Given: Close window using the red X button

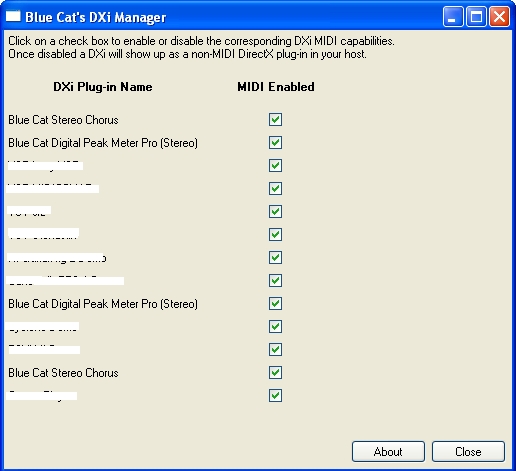Looking at the screenshot, I should point(499,16).
